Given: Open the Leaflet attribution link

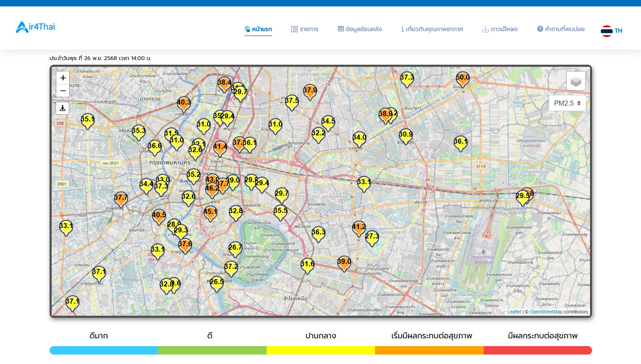Looking at the screenshot, I should [x=514, y=312].
